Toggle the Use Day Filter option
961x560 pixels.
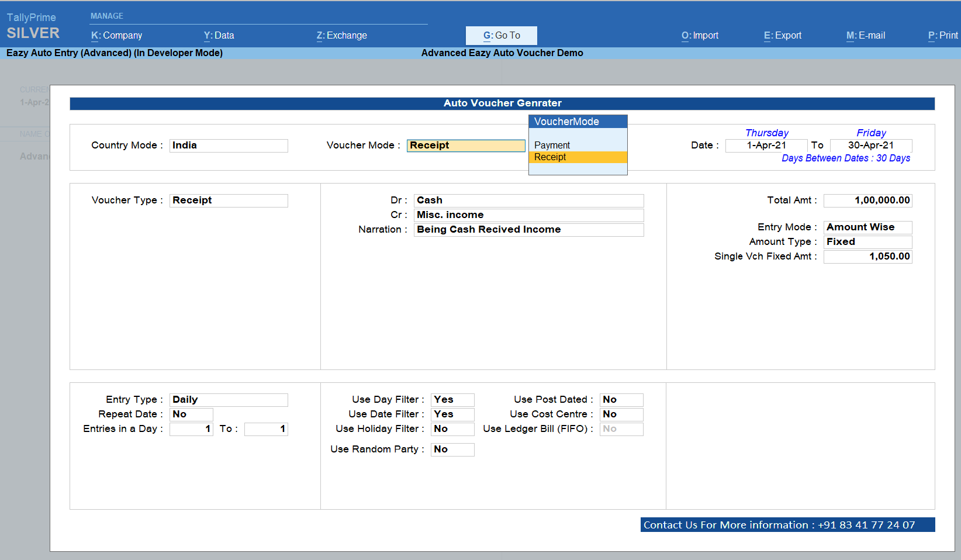point(452,400)
